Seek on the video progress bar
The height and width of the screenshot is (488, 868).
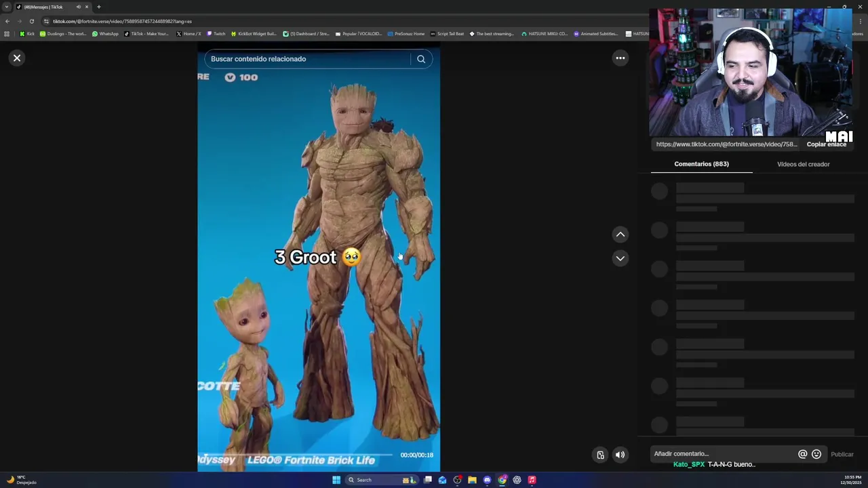(x=298, y=455)
